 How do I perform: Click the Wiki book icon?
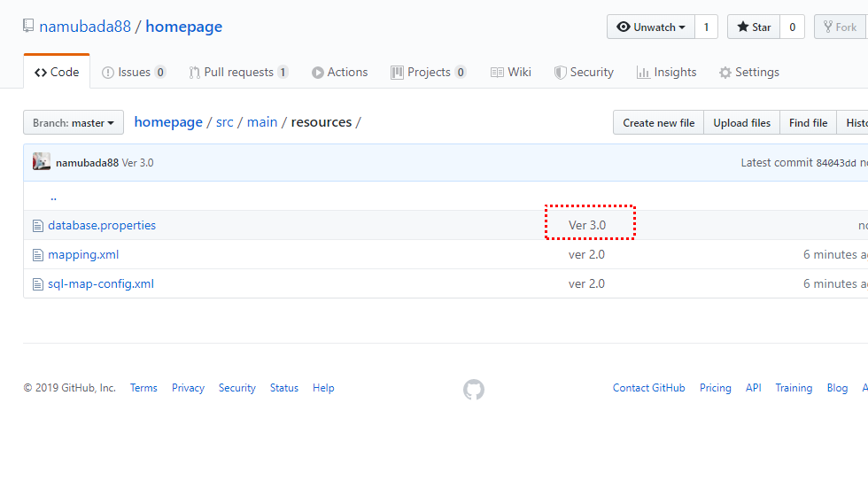[497, 73]
